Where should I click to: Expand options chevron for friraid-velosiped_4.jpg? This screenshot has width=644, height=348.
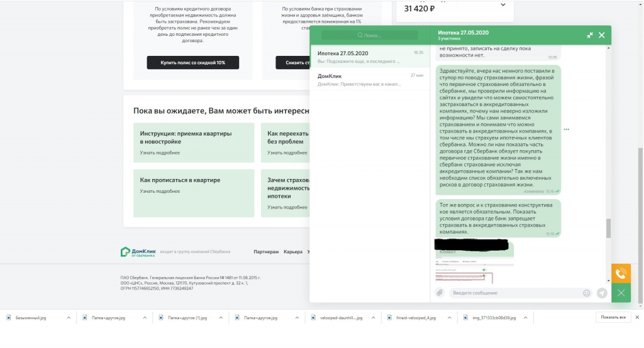(449, 318)
